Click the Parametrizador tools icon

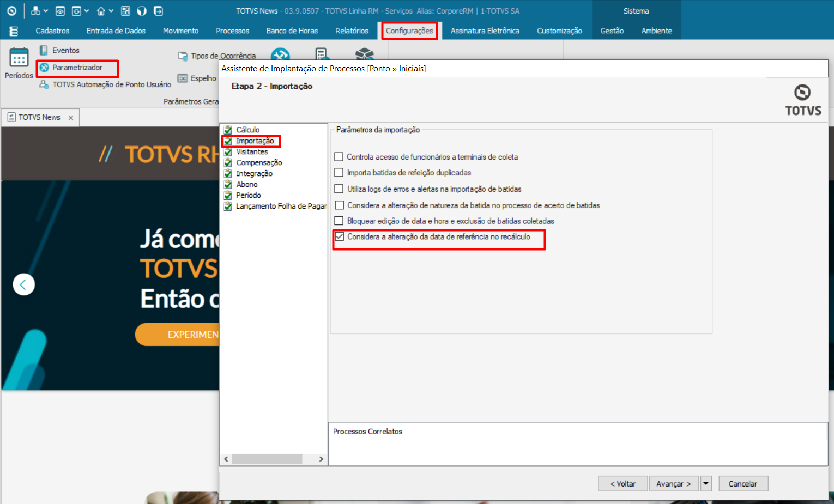[44, 68]
